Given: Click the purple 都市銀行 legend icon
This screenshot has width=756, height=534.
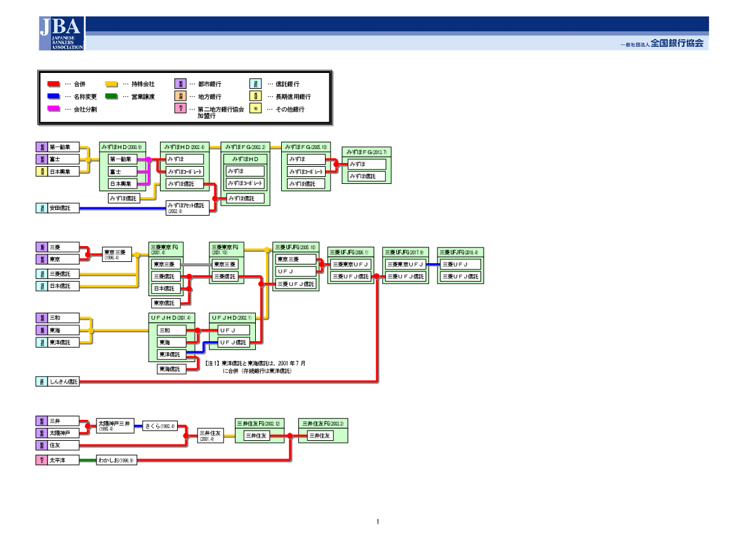Looking at the screenshot, I should pyautogui.click(x=181, y=84).
